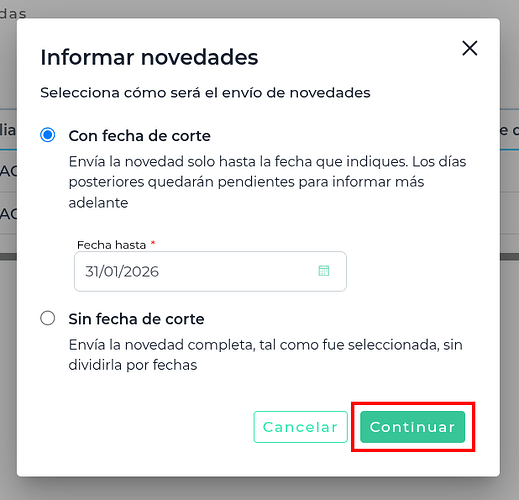Click the partially hidden column header at right edge
The height and width of the screenshot is (500, 519).
(509, 130)
